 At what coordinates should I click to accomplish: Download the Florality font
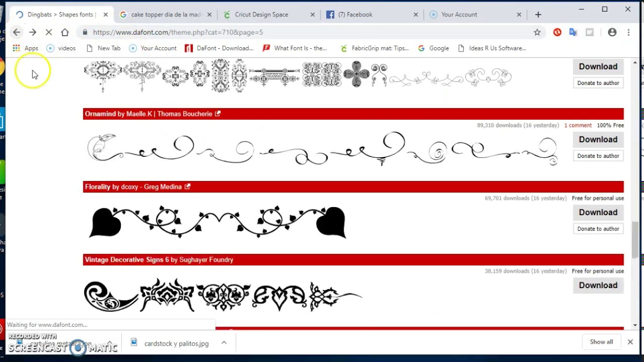598,212
